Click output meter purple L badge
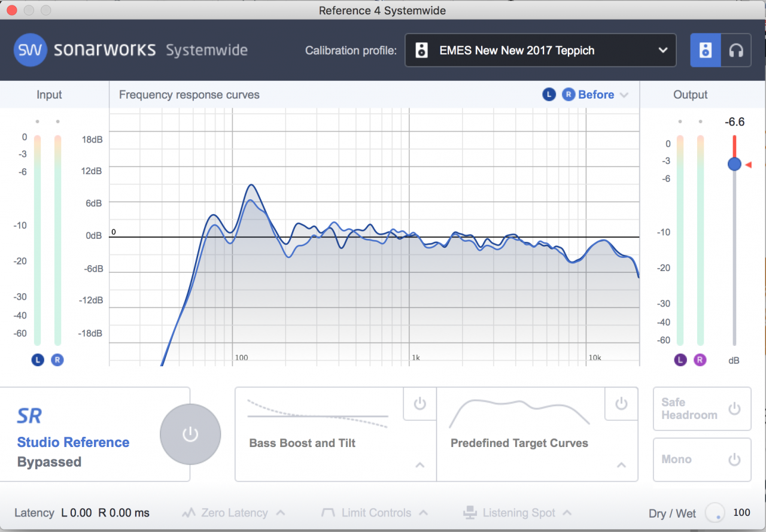 [680, 360]
